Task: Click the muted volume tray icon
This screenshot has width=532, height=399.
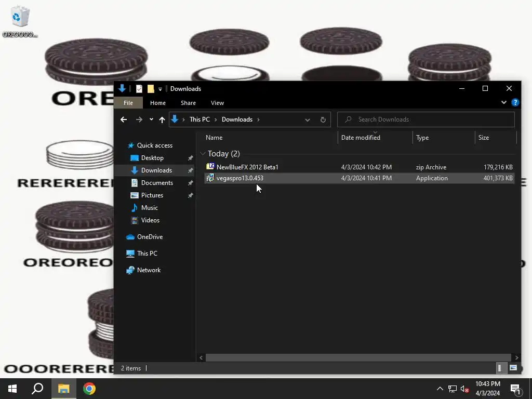Action: (x=465, y=389)
